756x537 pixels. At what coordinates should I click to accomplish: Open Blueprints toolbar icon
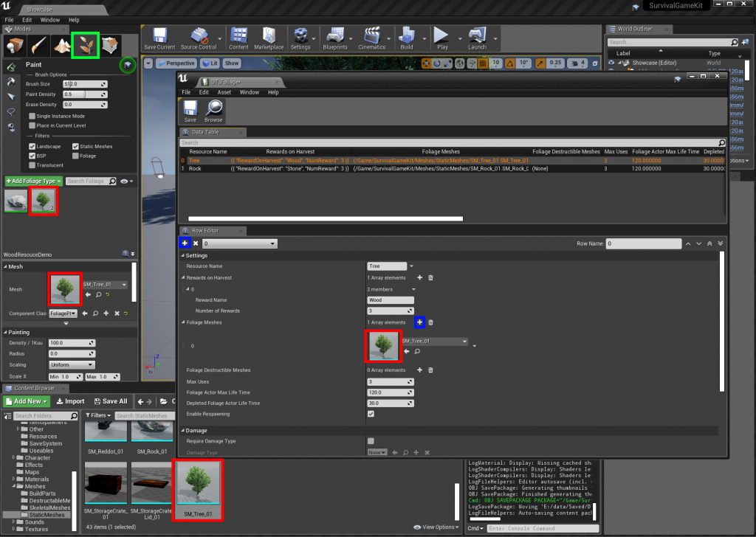tap(335, 38)
